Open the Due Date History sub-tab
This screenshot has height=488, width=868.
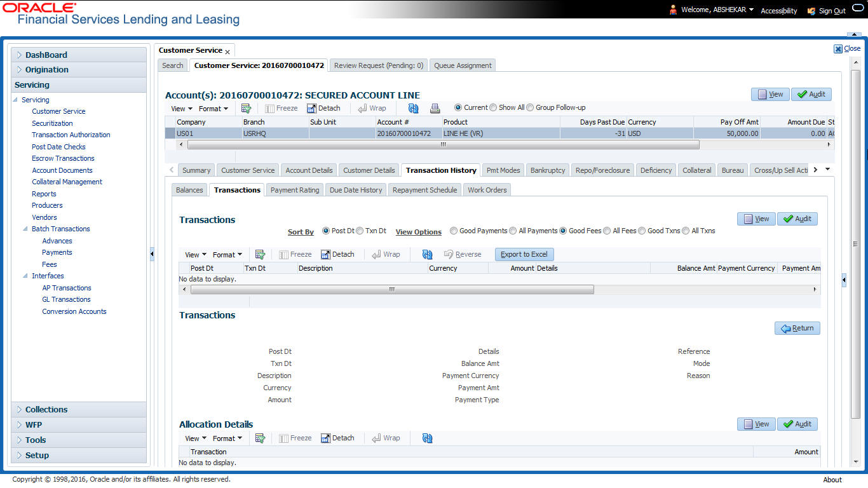click(x=356, y=190)
